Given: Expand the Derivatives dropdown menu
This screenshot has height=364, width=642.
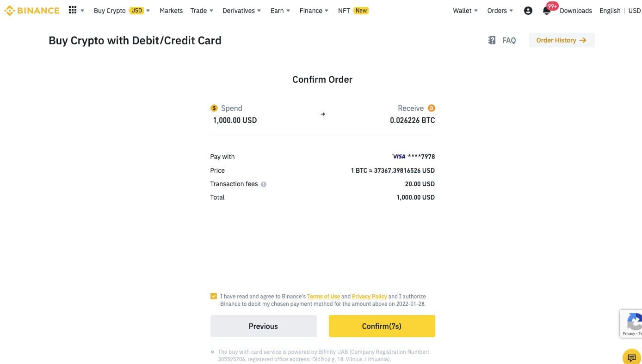Looking at the screenshot, I should pyautogui.click(x=241, y=11).
